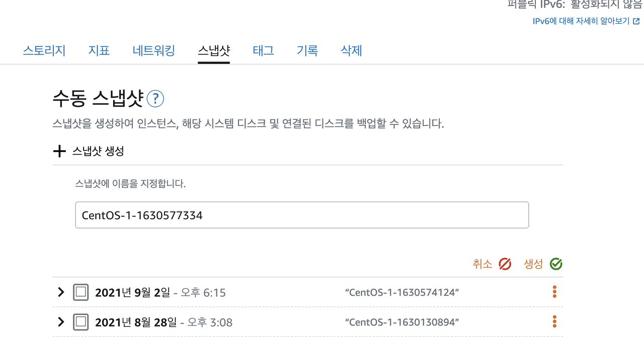Follow the IPv6에 대해 자세히 알아보기 link
This screenshot has width=644, height=337.
[581, 21]
